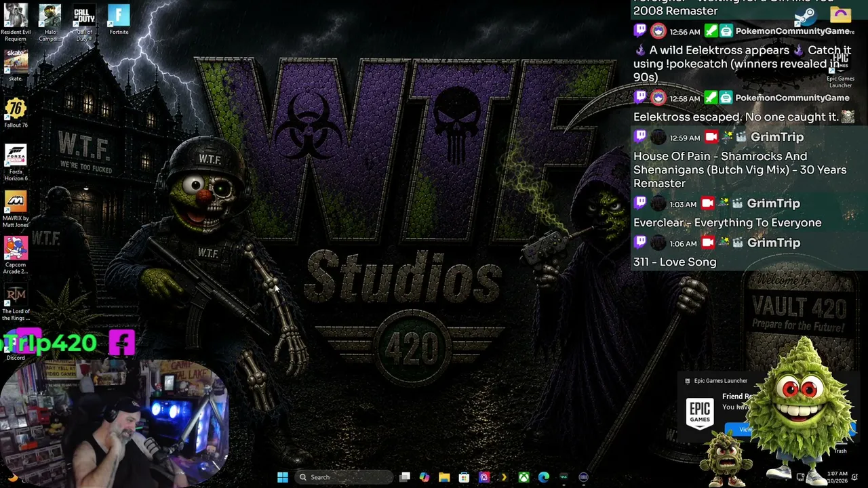The image size is (868, 488).
Task: Open the Resident Evil Requiem desktop shortcut
Action: coord(16,22)
